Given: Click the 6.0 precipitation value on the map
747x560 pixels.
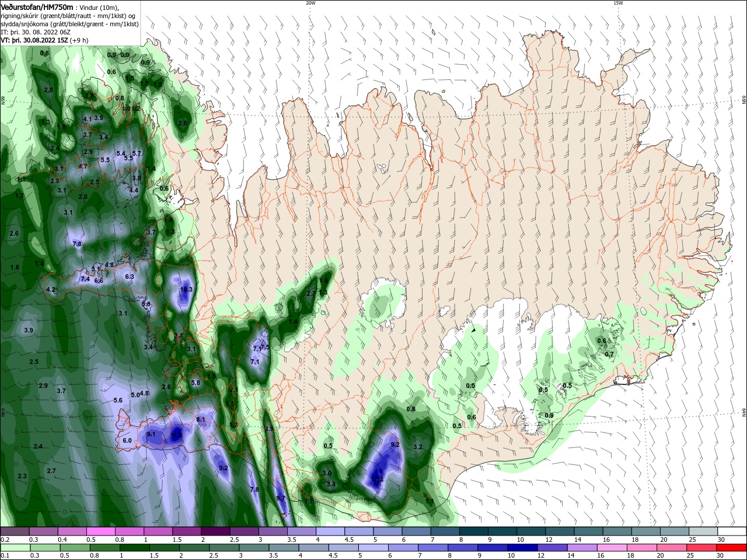Looking at the screenshot, I should click(x=128, y=440).
